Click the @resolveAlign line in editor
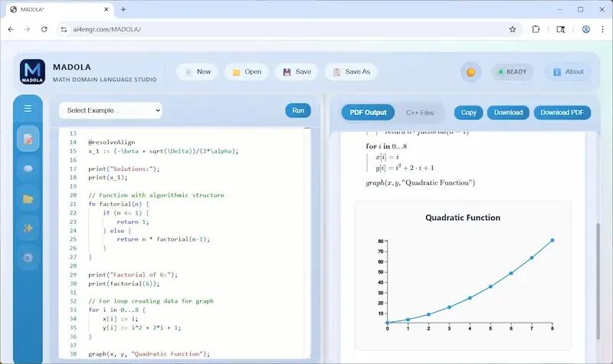 (x=111, y=142)
